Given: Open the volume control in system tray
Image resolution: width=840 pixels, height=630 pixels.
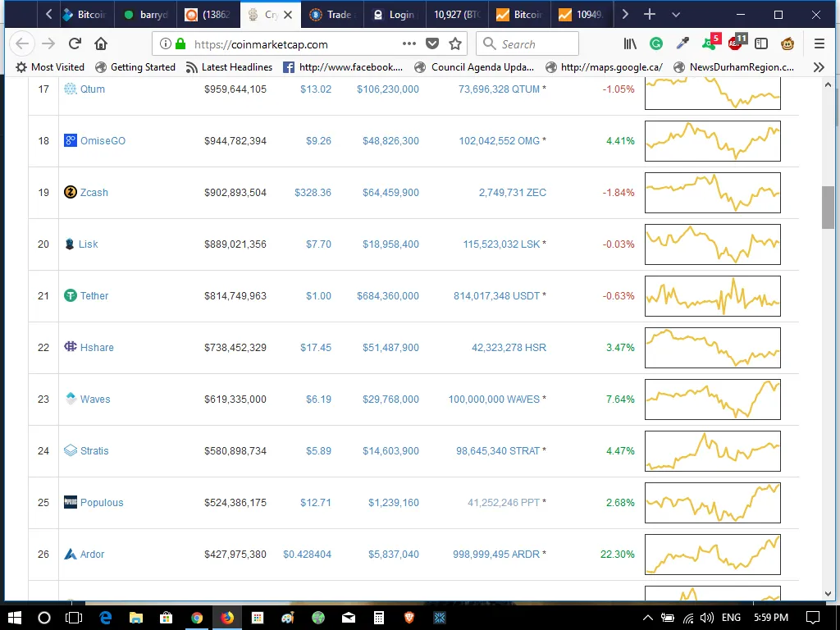Looking at the screenshot, I should 706,618.
